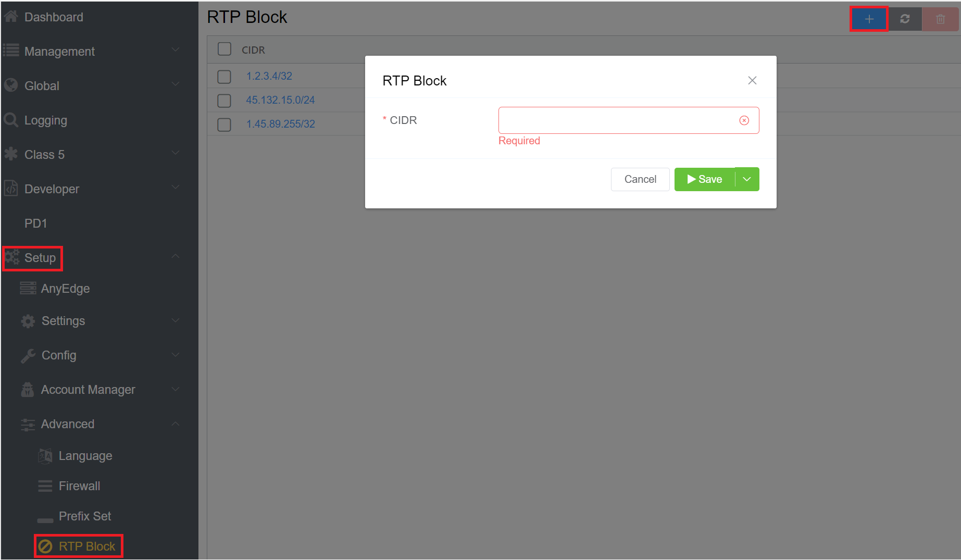Click the Firewall list icon
The width and height of the screenshot is (961, 560).
coord(45,486)
